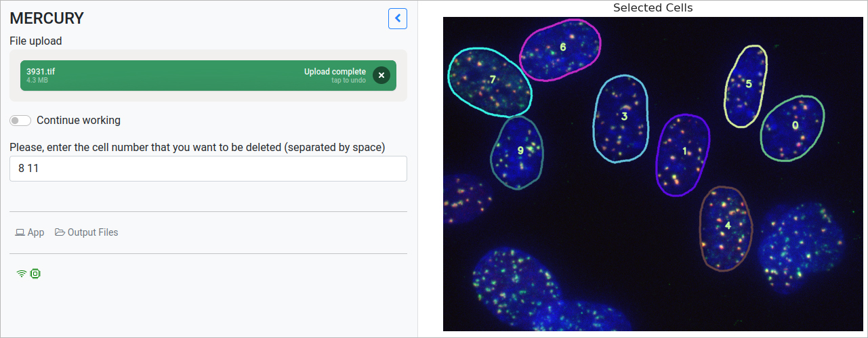This screenshot has height=338, width=868.
Task: Click the 'tap to undo' upload text
Action: point(348,81)
